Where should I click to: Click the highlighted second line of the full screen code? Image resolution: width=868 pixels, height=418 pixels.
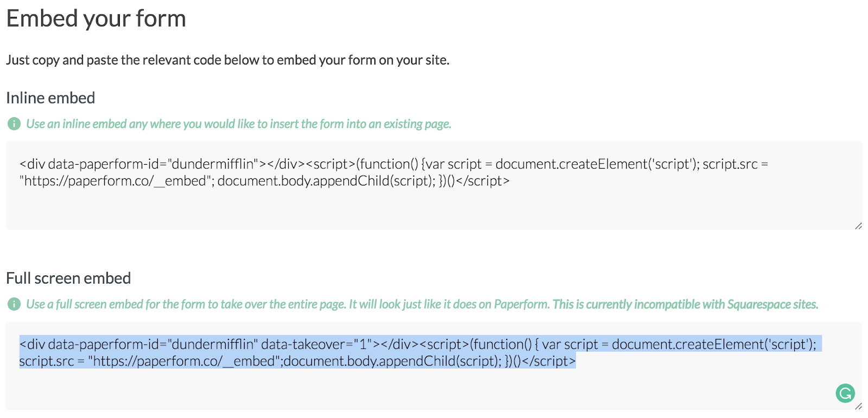297,361
